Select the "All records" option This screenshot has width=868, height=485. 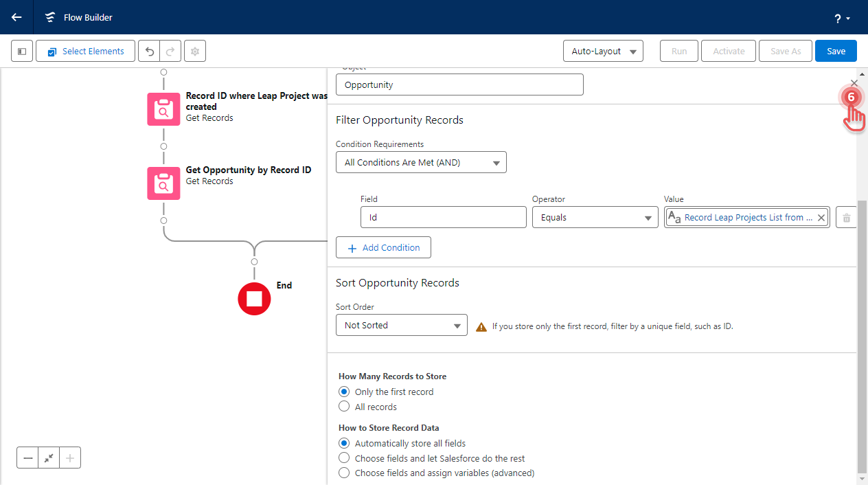click(x=344, y=406)
